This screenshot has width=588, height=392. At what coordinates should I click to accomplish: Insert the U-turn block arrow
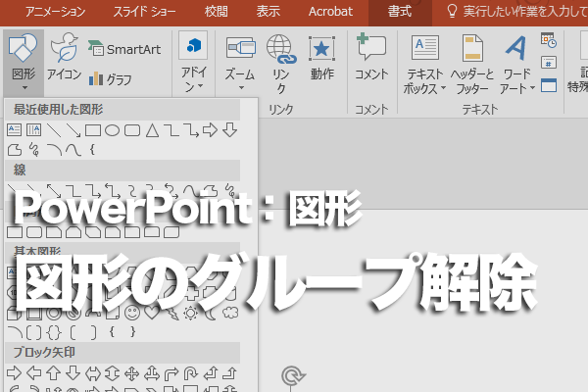pyautogui.click(x=190, y=373)
